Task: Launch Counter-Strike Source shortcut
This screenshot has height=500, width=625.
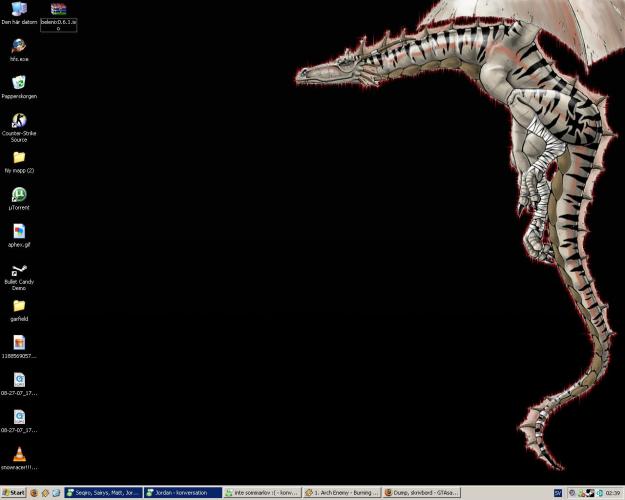Action: point(19,120)
